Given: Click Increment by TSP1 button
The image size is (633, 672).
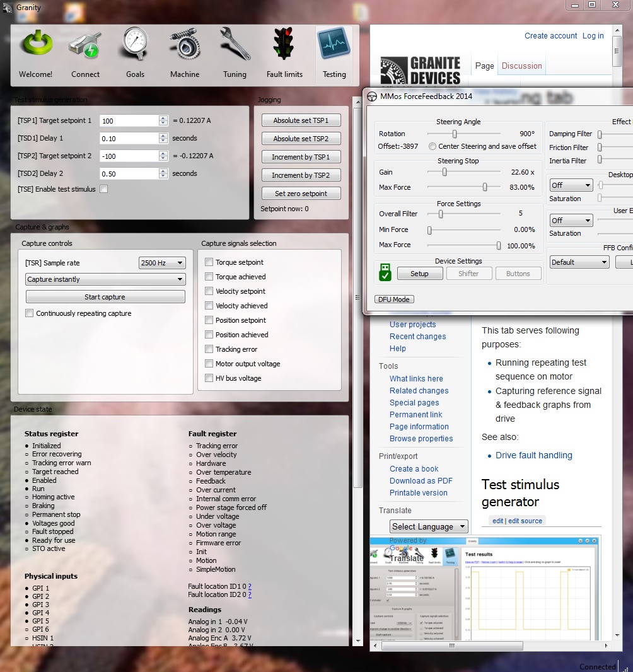Looking at the screenshot, I should coord(301,157).
